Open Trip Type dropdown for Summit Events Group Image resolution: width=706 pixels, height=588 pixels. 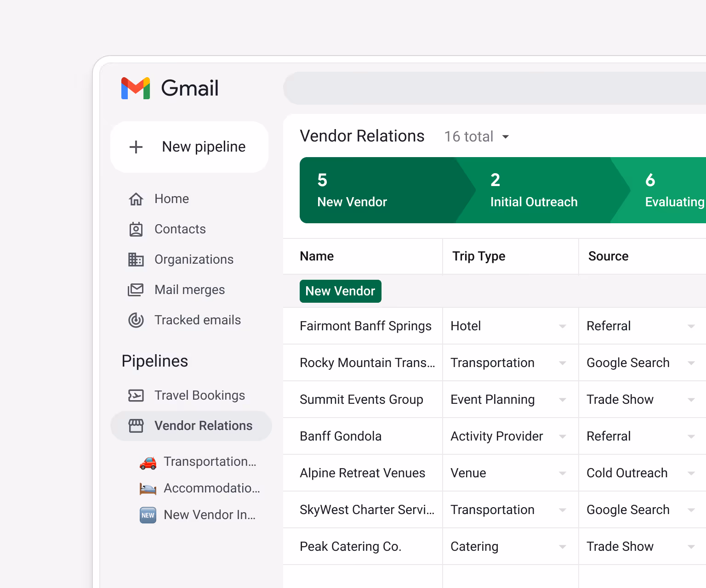point(563,400)
